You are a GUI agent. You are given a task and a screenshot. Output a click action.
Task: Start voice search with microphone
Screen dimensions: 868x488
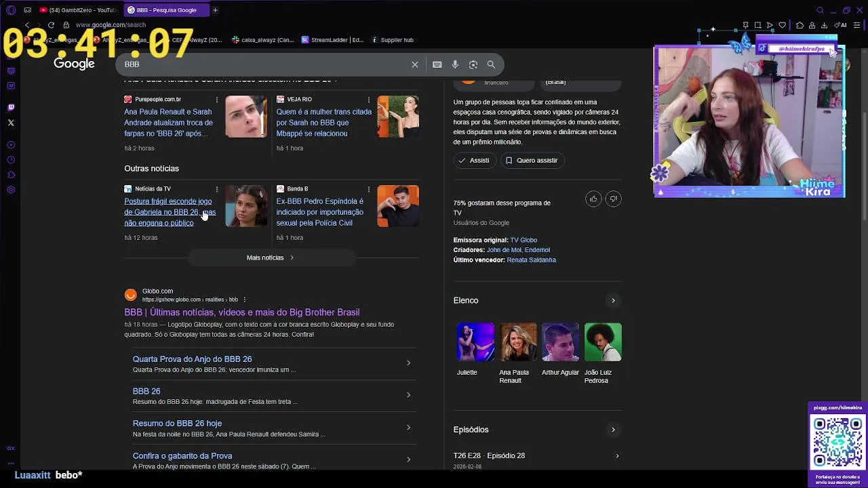coord(455,64)
